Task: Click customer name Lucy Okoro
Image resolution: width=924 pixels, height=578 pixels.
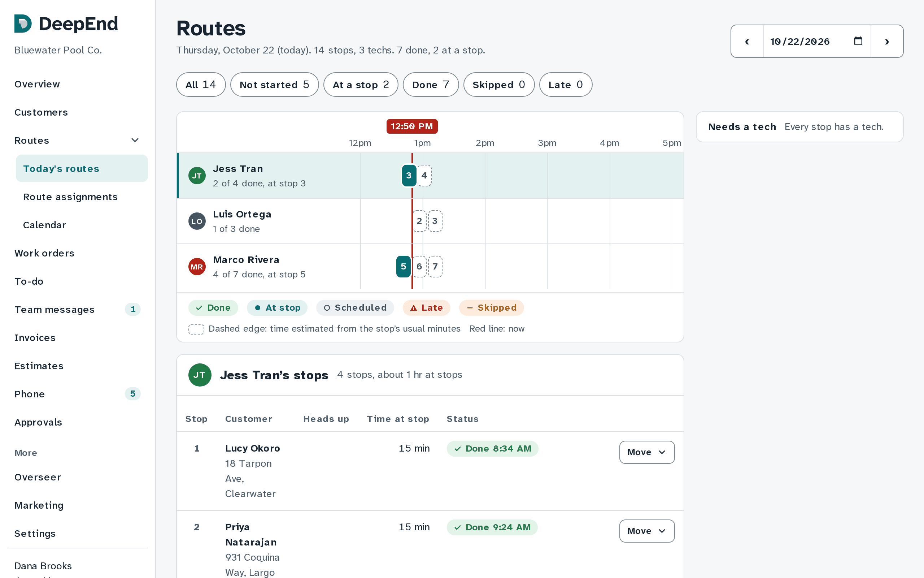Action: tap(252, 448)
